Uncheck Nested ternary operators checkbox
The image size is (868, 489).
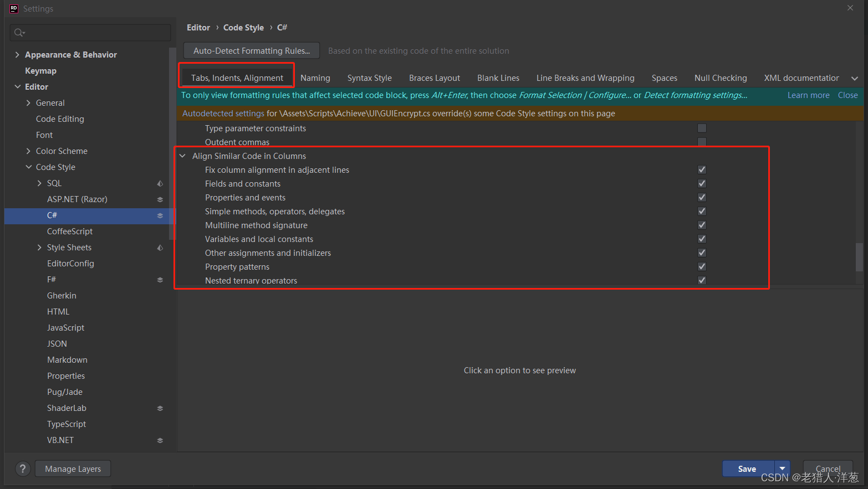pyautogui.click(x=702, y=280)
